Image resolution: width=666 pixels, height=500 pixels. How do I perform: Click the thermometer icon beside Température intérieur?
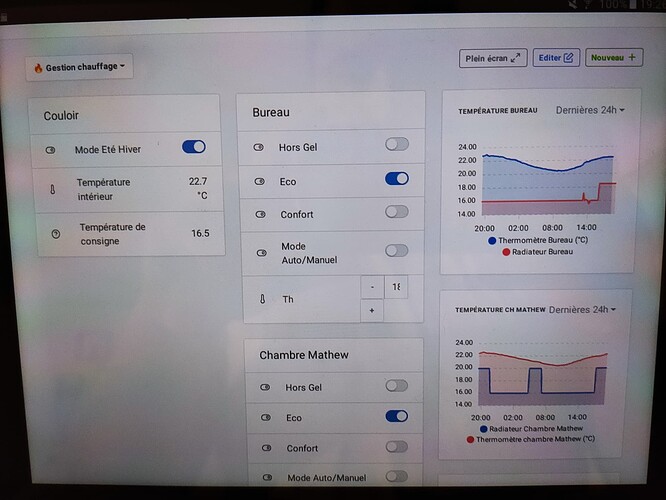(52, 189)
